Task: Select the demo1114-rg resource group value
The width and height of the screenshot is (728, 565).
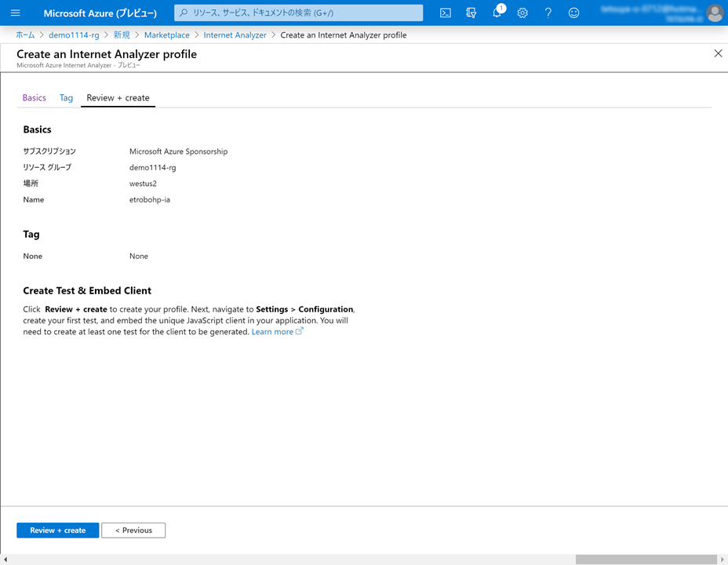Action: tap(153, 168)
